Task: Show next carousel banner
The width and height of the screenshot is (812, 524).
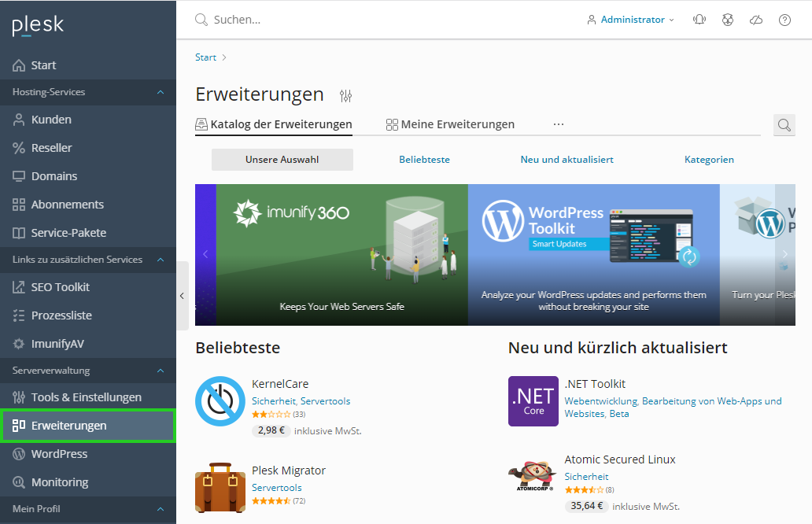Action: click(x=785, y=254)
